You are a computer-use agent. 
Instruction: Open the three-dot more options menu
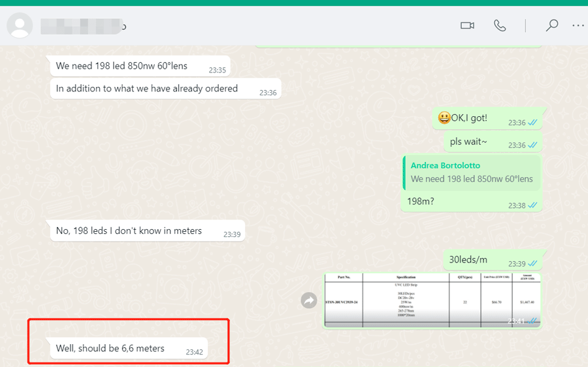(578, 25)
